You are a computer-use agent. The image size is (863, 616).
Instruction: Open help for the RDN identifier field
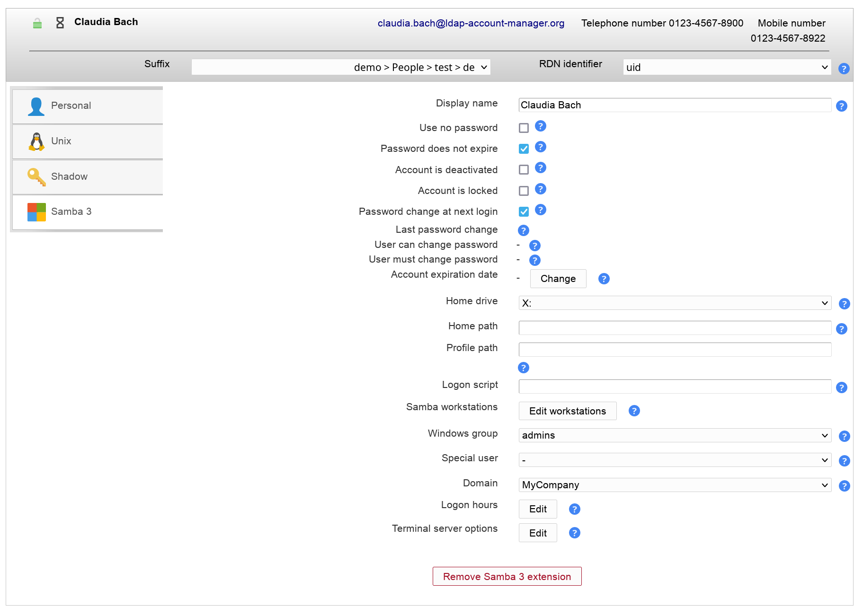click(x=843, y=69)
